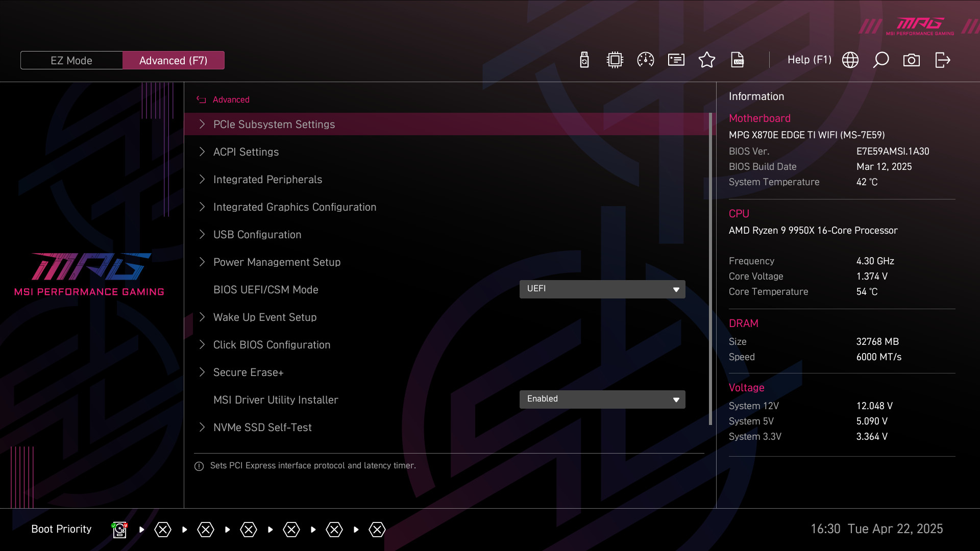Click the exit BIOS icon
Image resolution: width=980 pixels, height=551 pixels.
(x=943, y=60)
